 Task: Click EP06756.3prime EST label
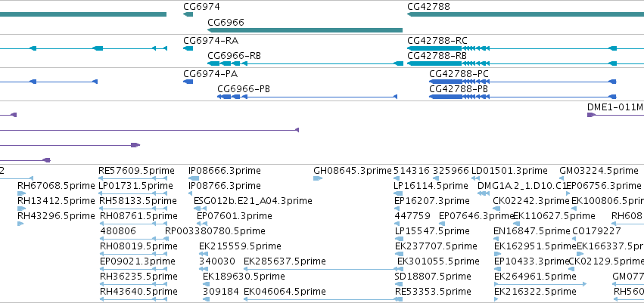[x=604, y=186]
